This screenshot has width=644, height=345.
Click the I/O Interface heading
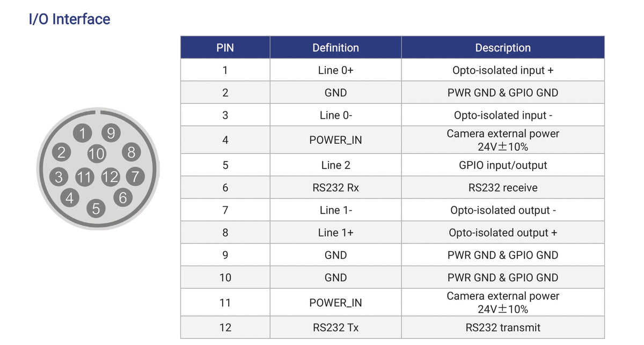pos(69,19)
